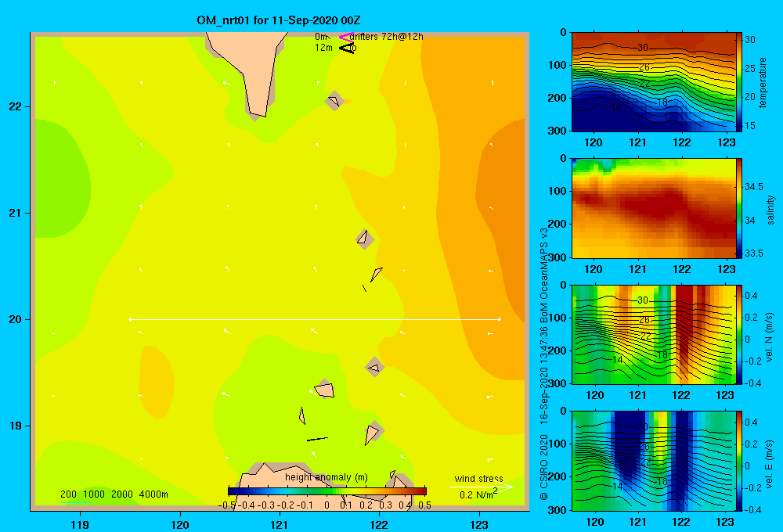Click the '0.2 N/m2' wind stress value
Screen dimensions: 783x532
(x=478, y=494)
